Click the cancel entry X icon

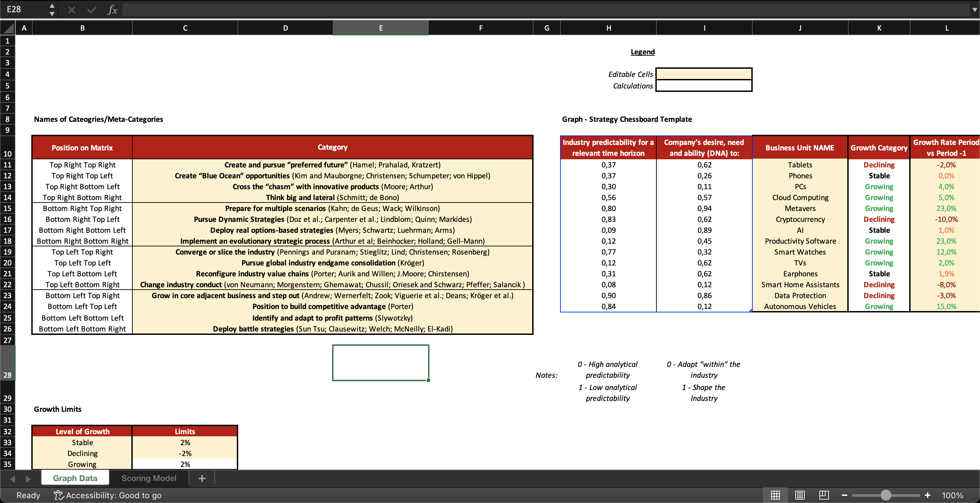pyautogui.click(x=71, y=10)
